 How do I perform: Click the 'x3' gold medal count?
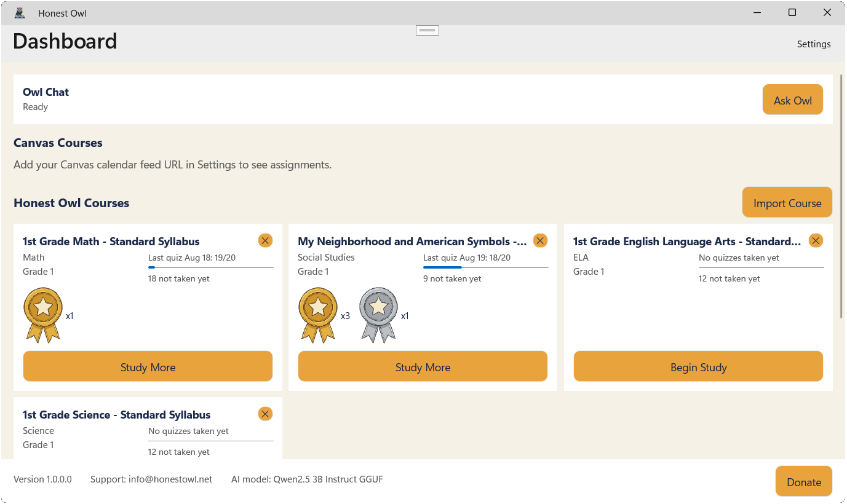345,316
